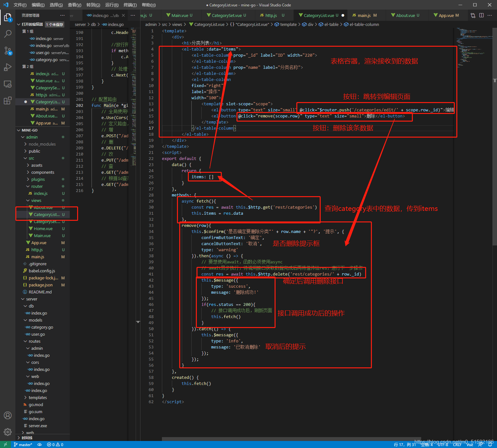
Task: Collapse the views folder
Action: [x=36, y=200]
